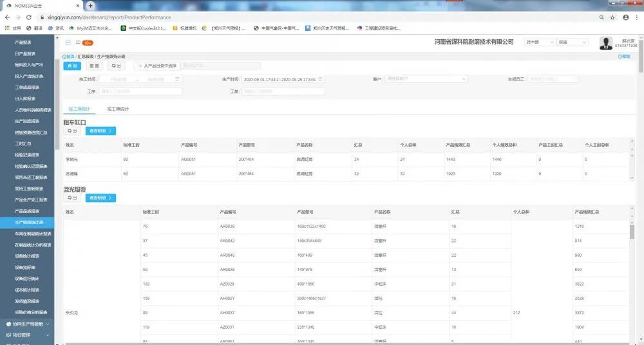Viewport: 644px width, 345px height.
Task: Click product model 160x1122x1450 cell
Action: [311, 227]
